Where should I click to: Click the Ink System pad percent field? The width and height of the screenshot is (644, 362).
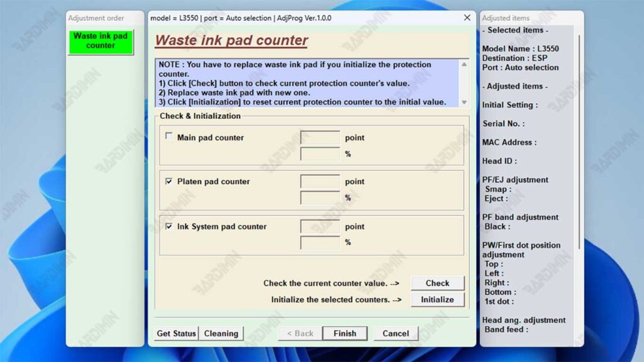tap(320, 243)
